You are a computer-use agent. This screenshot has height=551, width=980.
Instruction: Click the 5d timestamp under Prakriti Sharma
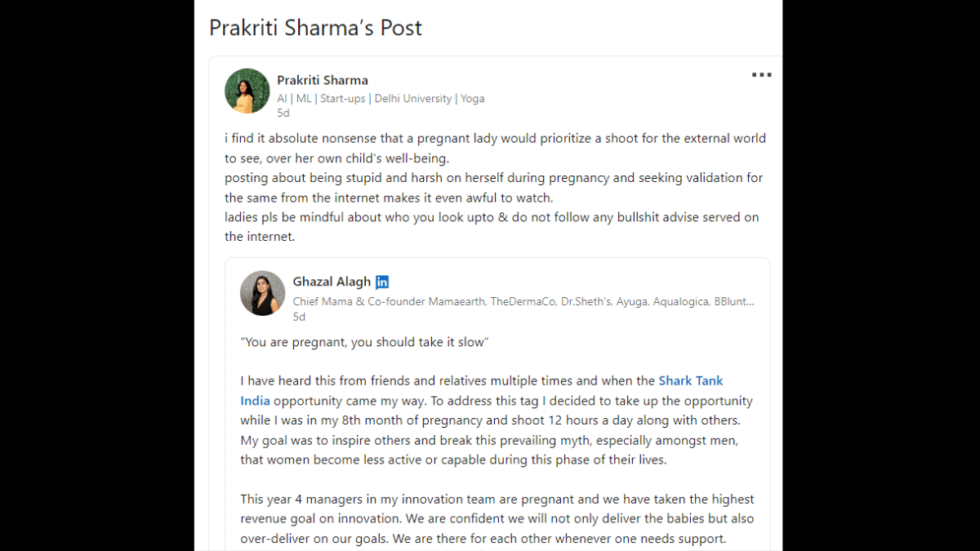tap(283, 113)
